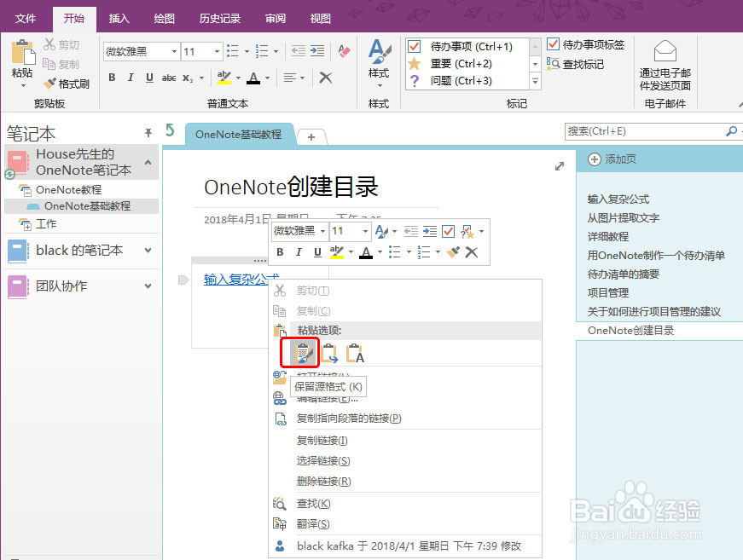
Task: Click the bullet list icon in ribbon
Action: tap(232, 50)
